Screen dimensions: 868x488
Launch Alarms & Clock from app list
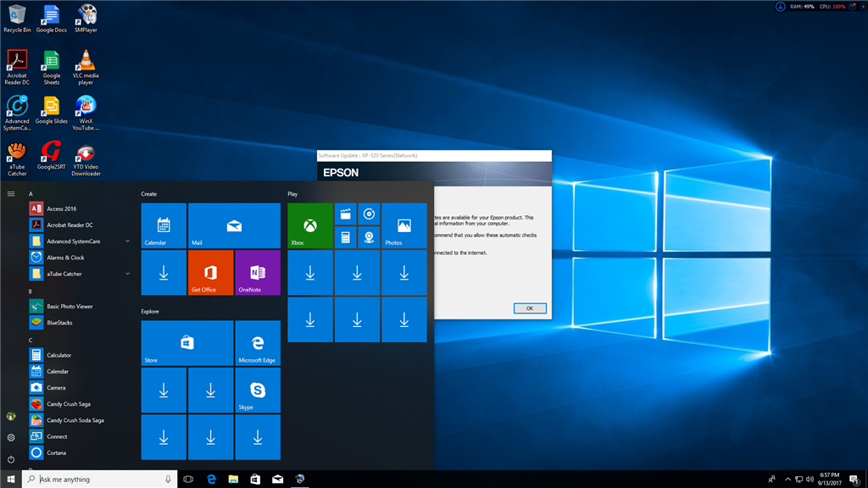pyautogui.click(x=81, y=258)
